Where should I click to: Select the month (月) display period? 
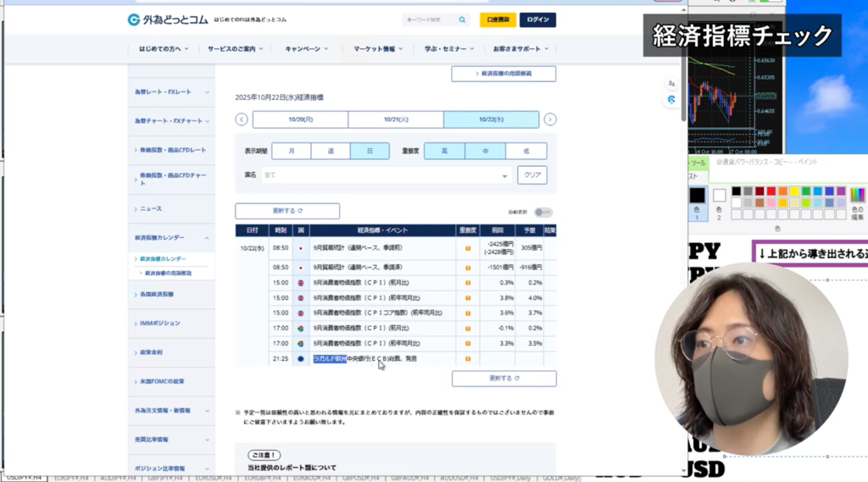point(291,151)
